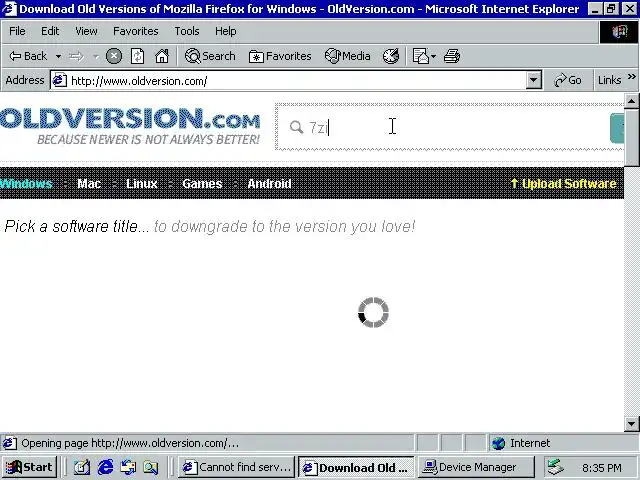Switch to the Download Old taskbar window
640x480 pixels.
(356, 467)
